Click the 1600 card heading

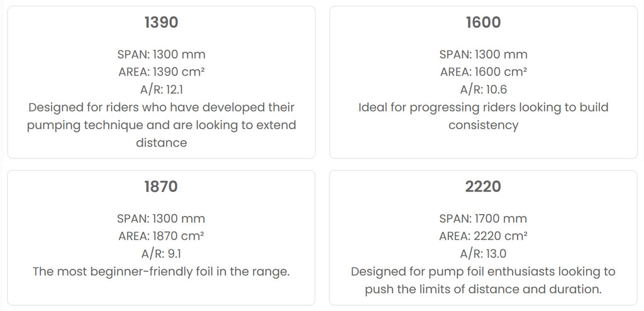[484, 23]
